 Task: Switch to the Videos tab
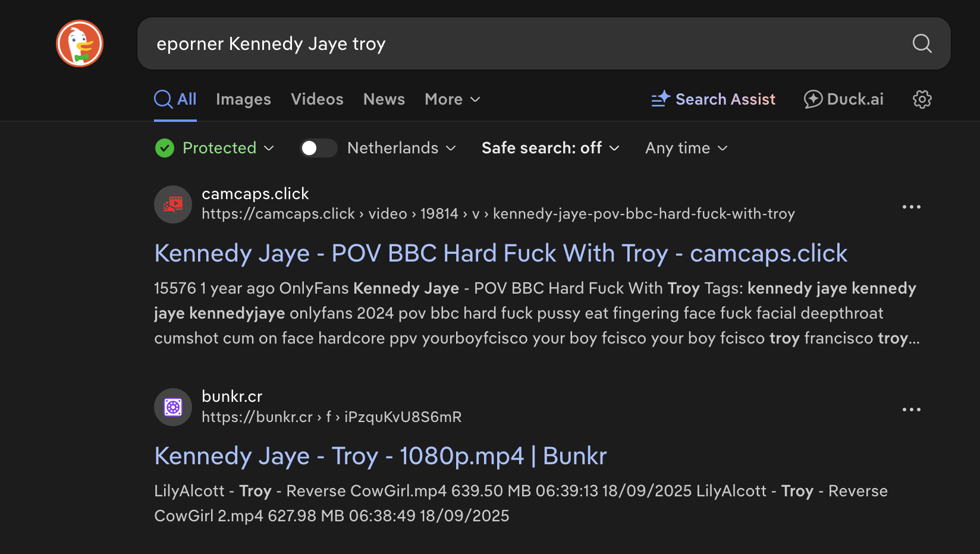coord(317,99)
